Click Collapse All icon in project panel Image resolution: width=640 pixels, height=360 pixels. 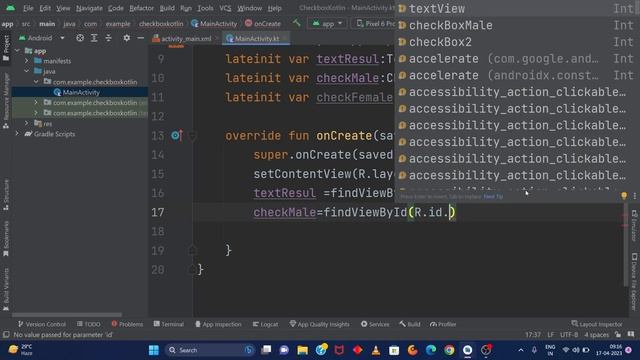pos(108,38)
